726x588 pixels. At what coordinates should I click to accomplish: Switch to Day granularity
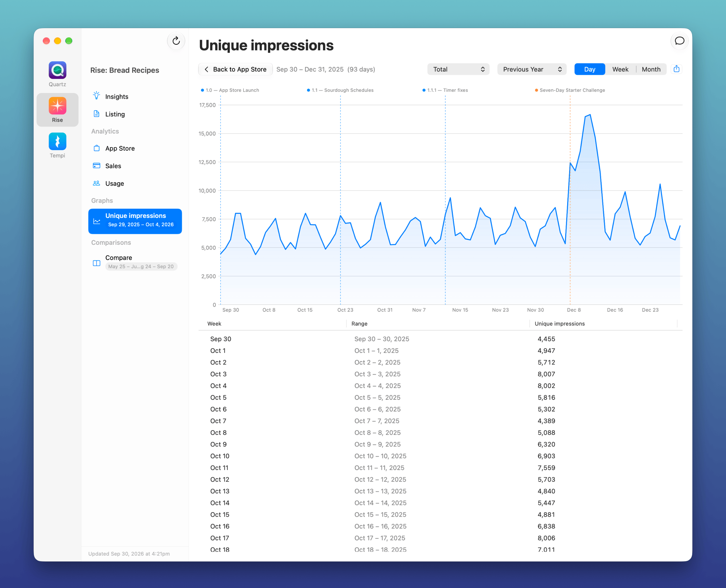[x=590, y=69]
